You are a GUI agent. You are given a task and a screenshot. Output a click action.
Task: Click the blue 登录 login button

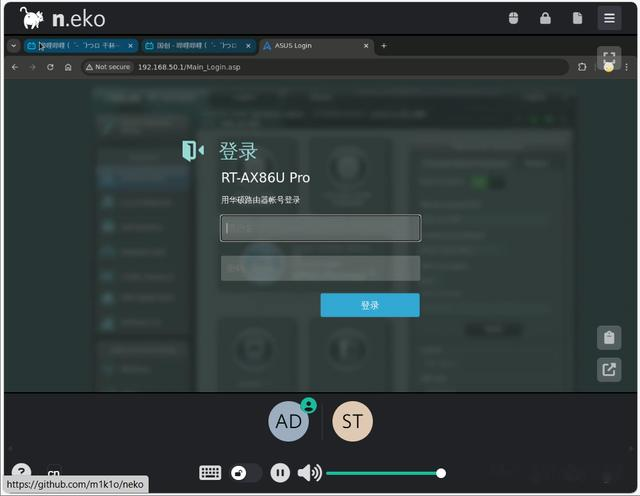pos(370,305)
